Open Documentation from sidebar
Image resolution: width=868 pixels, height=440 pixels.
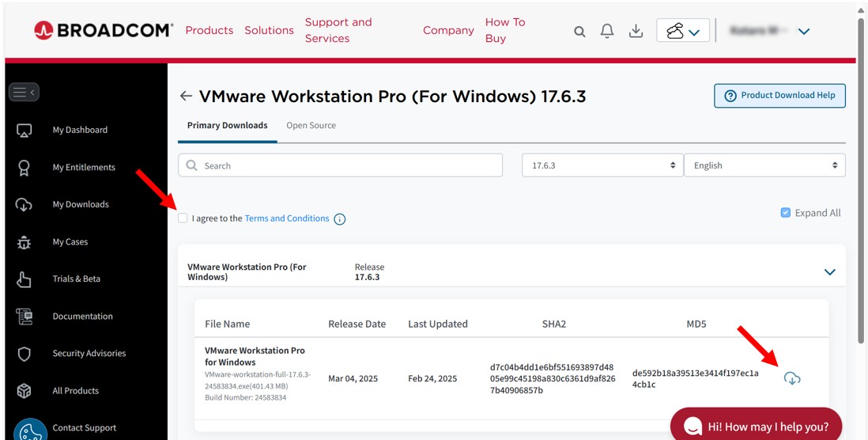point(82,317)
